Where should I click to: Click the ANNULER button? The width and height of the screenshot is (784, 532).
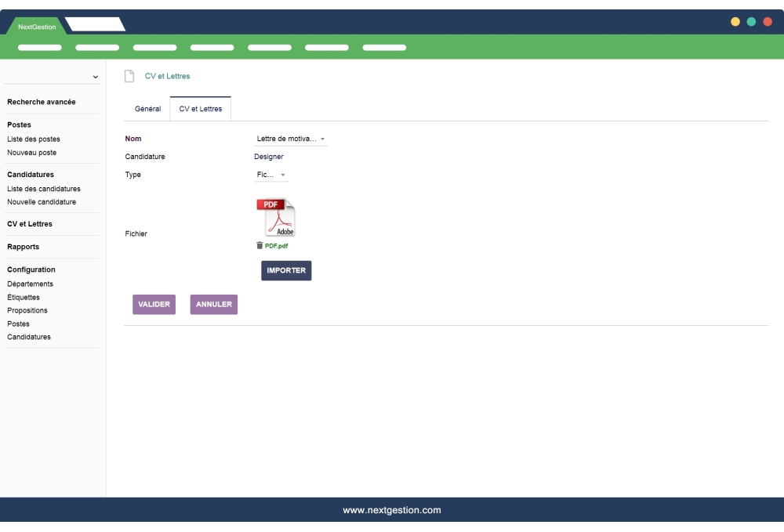[x=213, y=304]
